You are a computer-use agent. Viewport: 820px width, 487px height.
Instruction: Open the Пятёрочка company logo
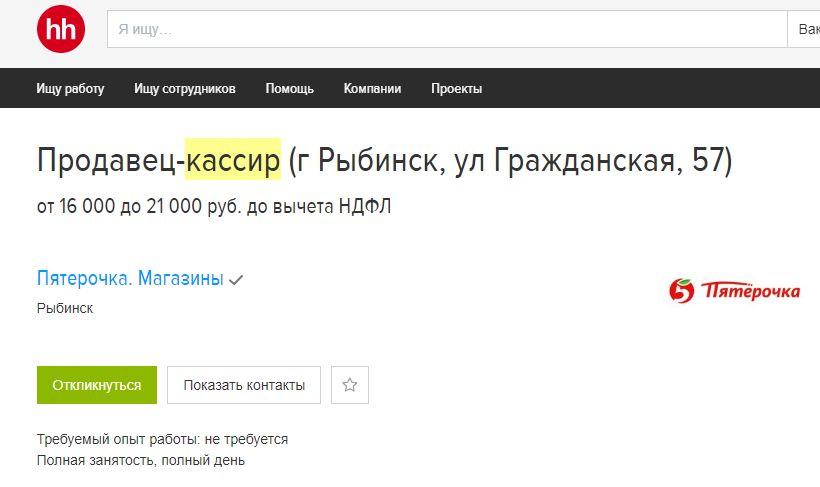(734, 291)
